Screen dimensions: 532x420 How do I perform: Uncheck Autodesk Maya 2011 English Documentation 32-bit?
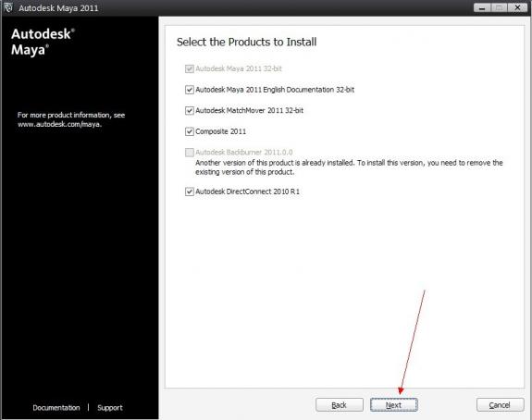tap(190, 90)
